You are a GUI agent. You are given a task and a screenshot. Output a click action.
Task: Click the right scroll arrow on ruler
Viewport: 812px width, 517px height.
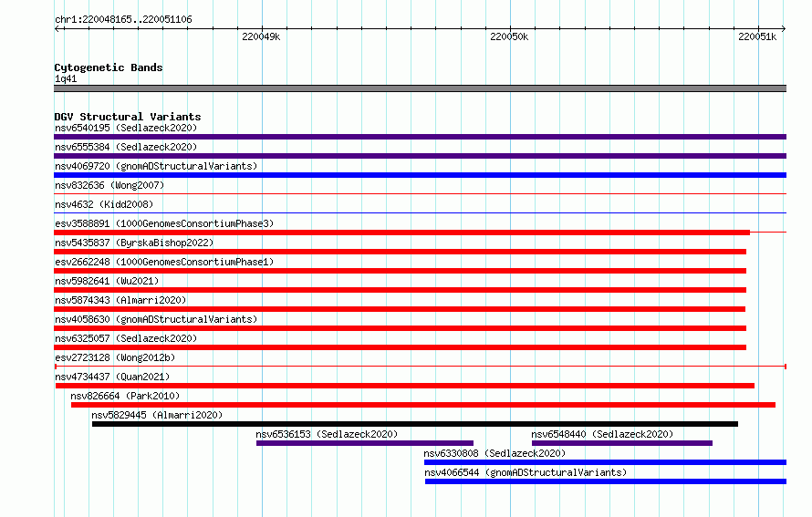pyautogui.click(x=783, y=29)
